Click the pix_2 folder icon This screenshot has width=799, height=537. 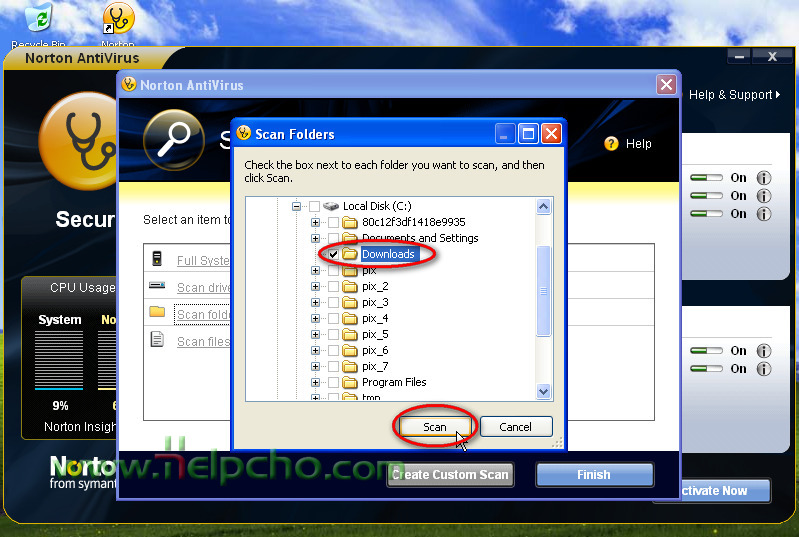(350, 286)
